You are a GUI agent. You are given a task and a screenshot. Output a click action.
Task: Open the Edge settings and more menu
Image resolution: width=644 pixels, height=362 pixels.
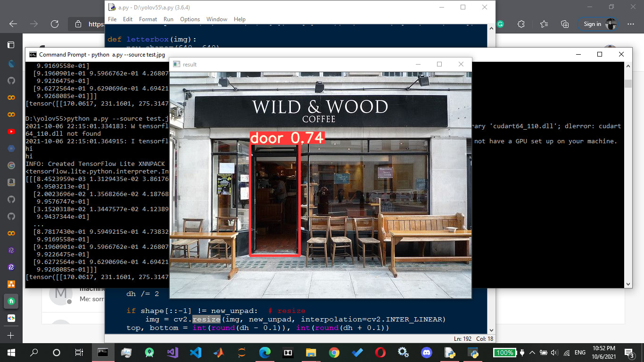631,24
